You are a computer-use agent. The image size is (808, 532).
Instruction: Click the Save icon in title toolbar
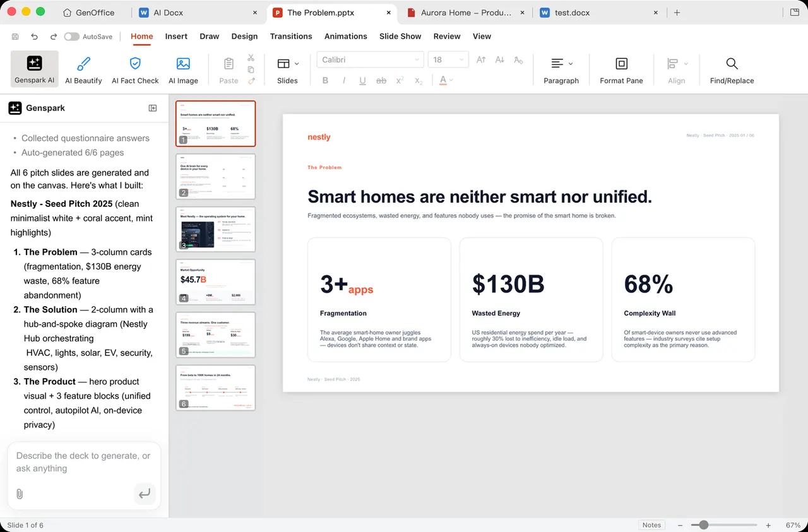click(15, 37)
